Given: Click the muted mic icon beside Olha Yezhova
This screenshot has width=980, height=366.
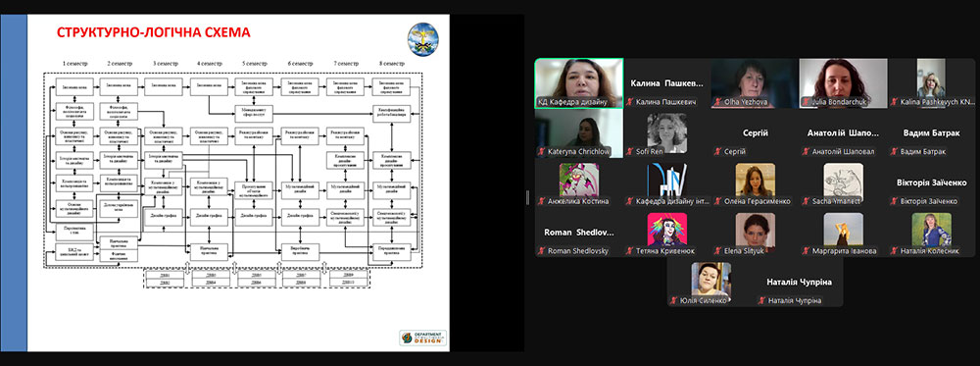Looking at the screenshot, I should point(717,101).
